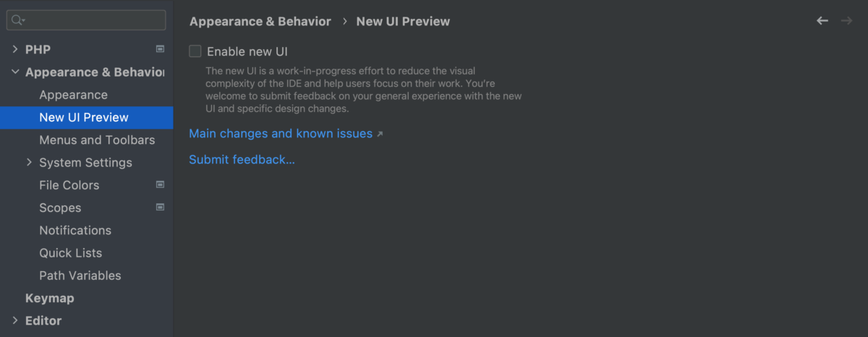The image size is (868, 337).
Task: Click the forward navigation arrow
Action: coord(846,21)
